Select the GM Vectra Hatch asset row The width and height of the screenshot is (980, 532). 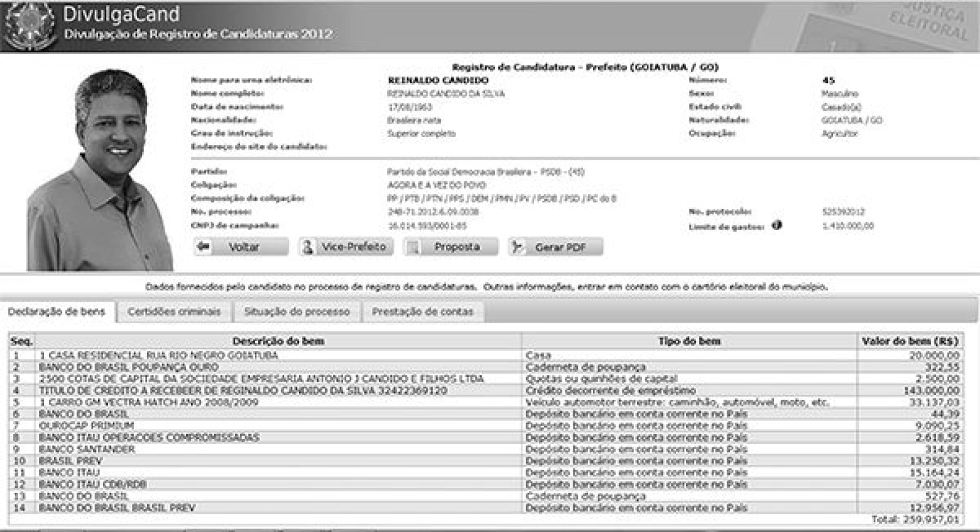149,402
